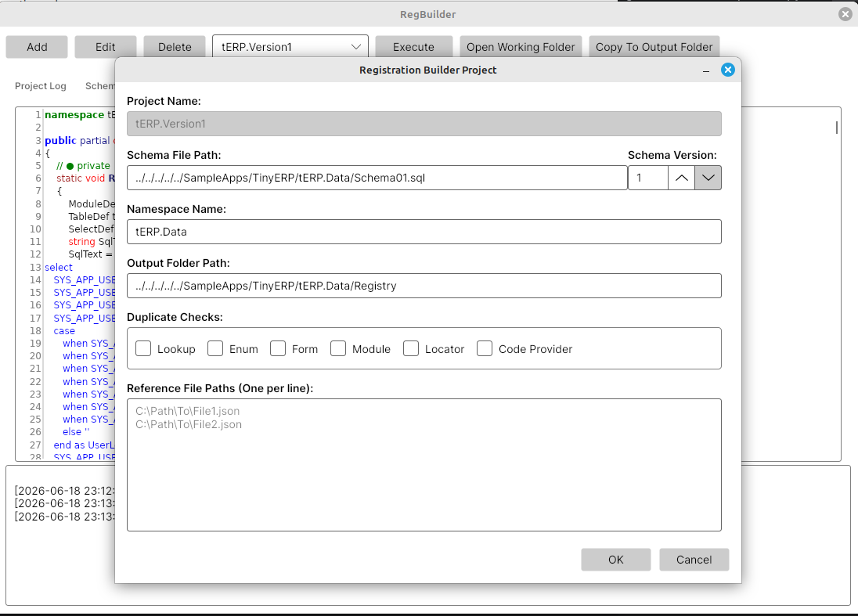This screenshot has height=616, width=858.
Task: Click Copy To Output Folder
Action: [x=654, y=47]
